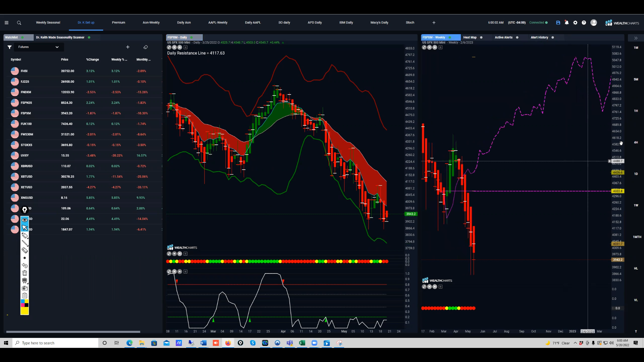The height and width of the screenshot is (362, 644).
Task: Switch to the Weekly Seasonal tab
Action: tap(48, 23)
